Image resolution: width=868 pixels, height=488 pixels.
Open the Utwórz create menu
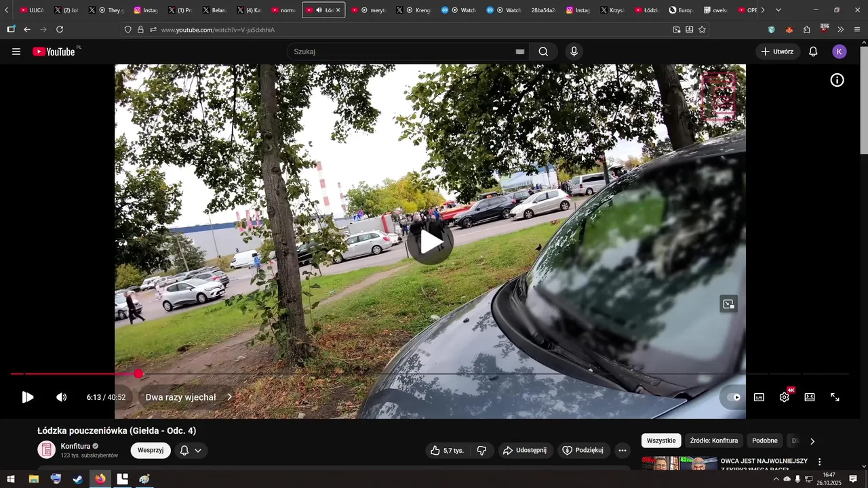(x=778, y=52)
